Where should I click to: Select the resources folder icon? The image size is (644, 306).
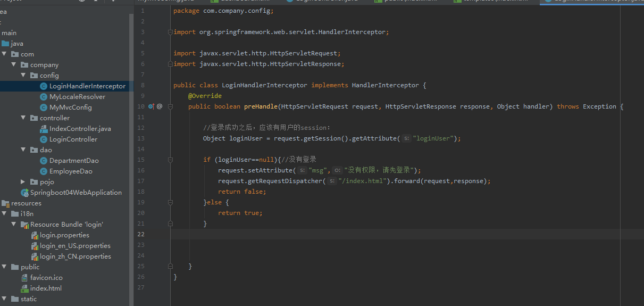pyautogui.click(x=5, y=203)
